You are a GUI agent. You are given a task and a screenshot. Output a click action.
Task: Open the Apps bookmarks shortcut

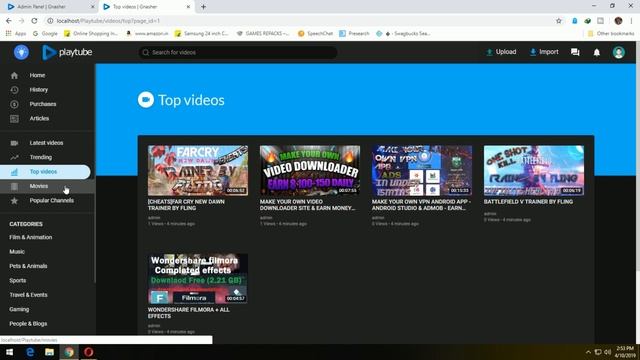[16, 33]
